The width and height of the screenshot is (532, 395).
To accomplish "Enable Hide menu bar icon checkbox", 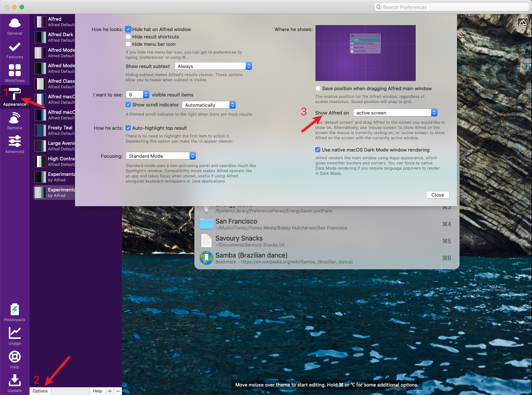I will (128, 44).
